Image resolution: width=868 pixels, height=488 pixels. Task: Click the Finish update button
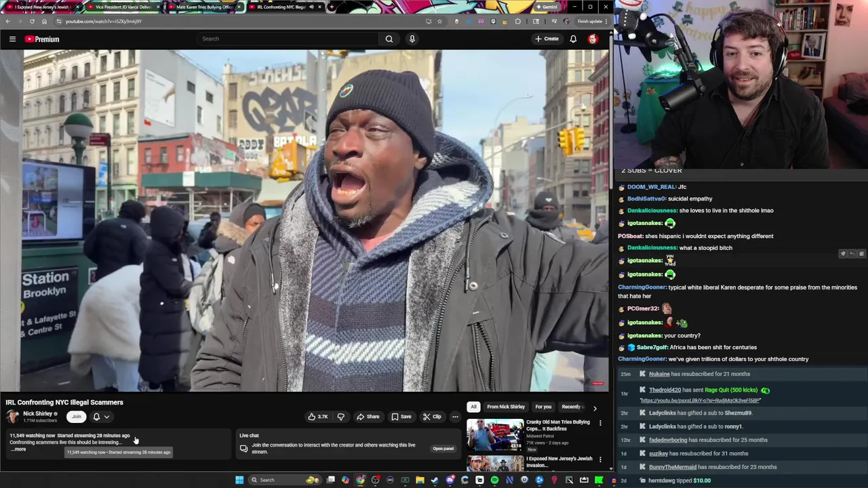point(591,21)
